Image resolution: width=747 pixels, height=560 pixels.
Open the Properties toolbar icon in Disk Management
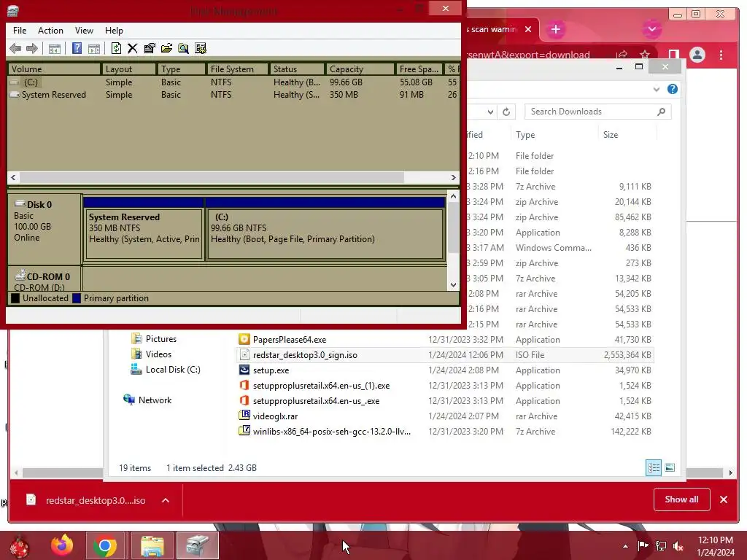coord(150,48)
